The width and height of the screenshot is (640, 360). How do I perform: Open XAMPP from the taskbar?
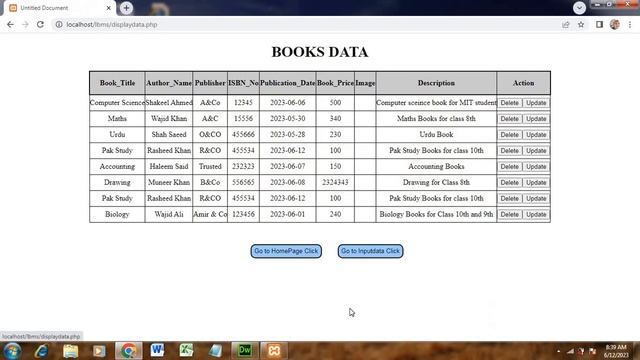[274, 350]
